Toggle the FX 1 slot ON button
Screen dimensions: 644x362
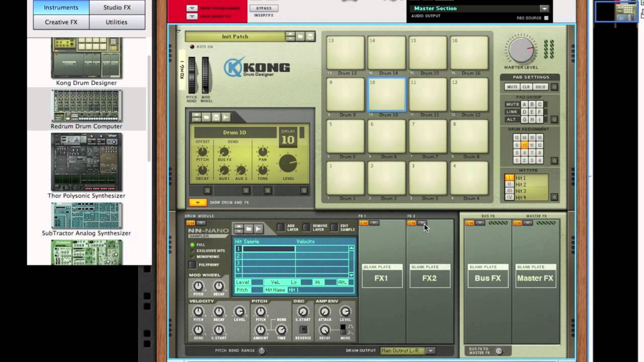pos(363,223)
